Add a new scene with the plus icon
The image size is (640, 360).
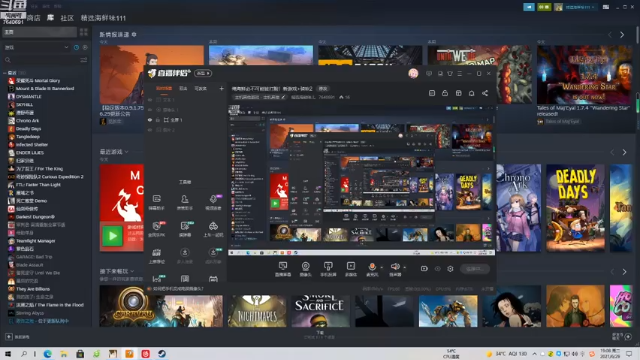221,88
